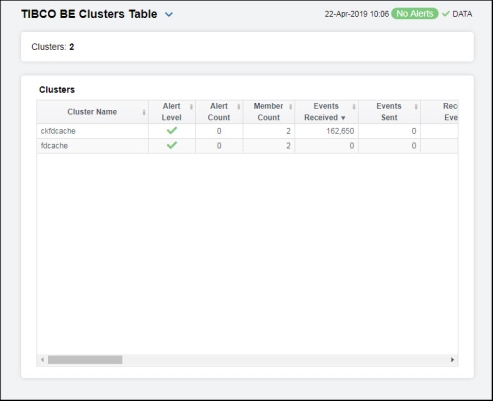Click the horizontal scrollbar thumb
Image resolution: width=493 pixels, height=401 pixels.
(x=85, y=360)
